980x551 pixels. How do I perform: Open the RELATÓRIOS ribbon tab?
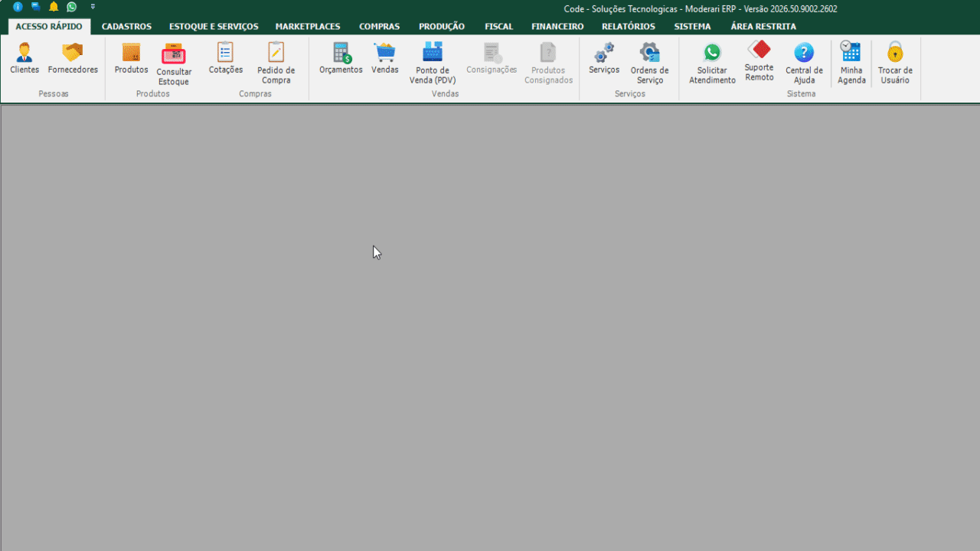click(629, 26)
